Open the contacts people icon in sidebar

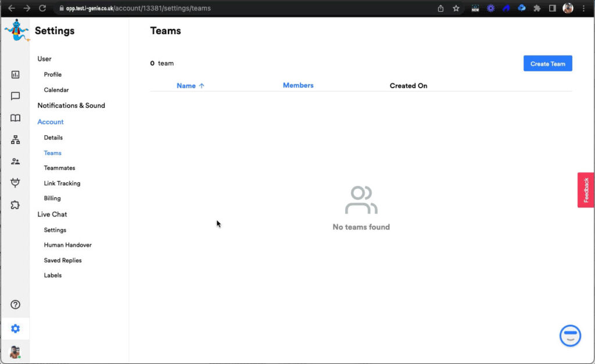tap(15, 161)
